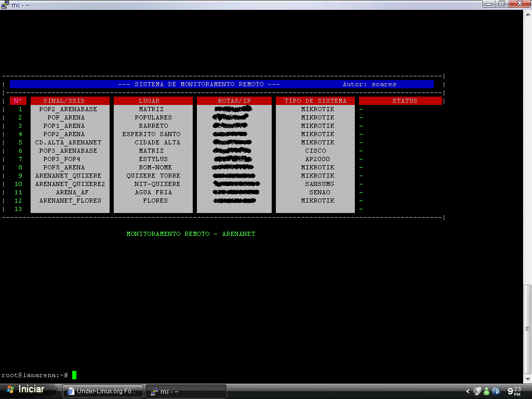Click the 'CISCO' system type cell
This screenshot has height=399, width=532.
click(x=315, y=151)
